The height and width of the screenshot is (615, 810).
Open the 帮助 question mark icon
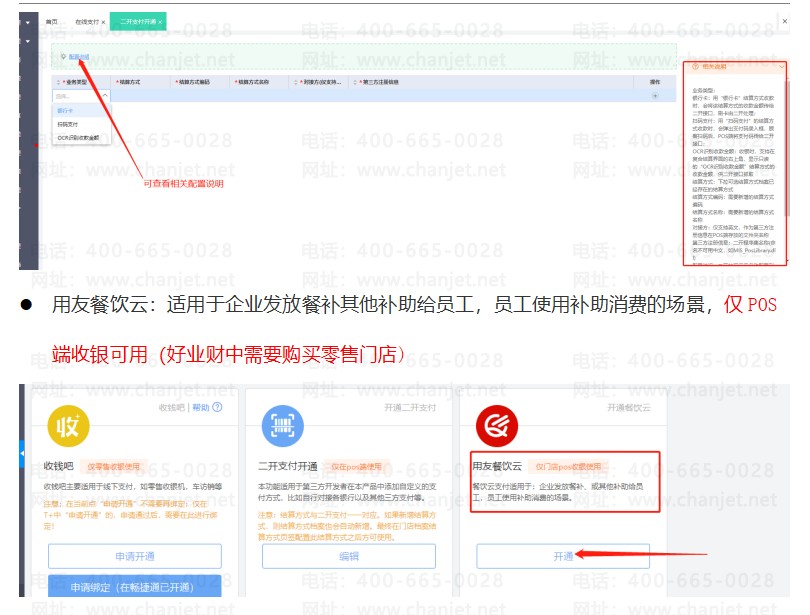point(217,407)
